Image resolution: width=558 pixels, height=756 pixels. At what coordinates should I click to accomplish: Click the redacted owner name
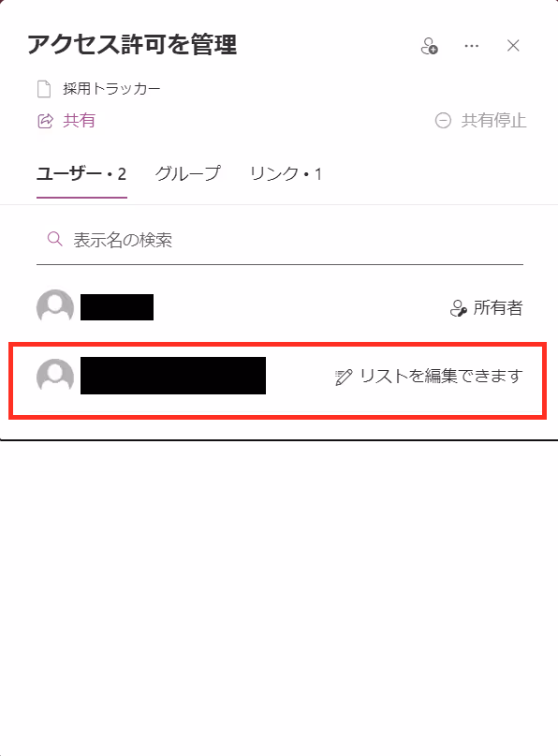coord(117,307)
